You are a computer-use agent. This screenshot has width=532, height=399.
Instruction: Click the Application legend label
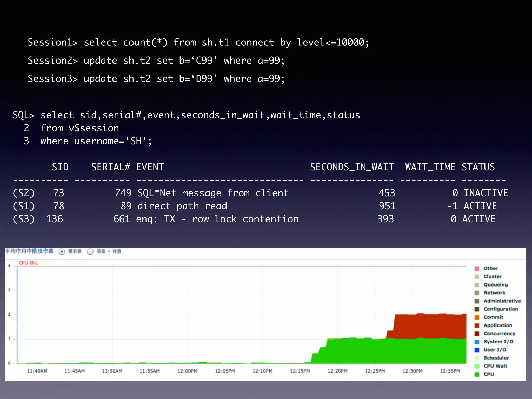click(x=498, y=325)
